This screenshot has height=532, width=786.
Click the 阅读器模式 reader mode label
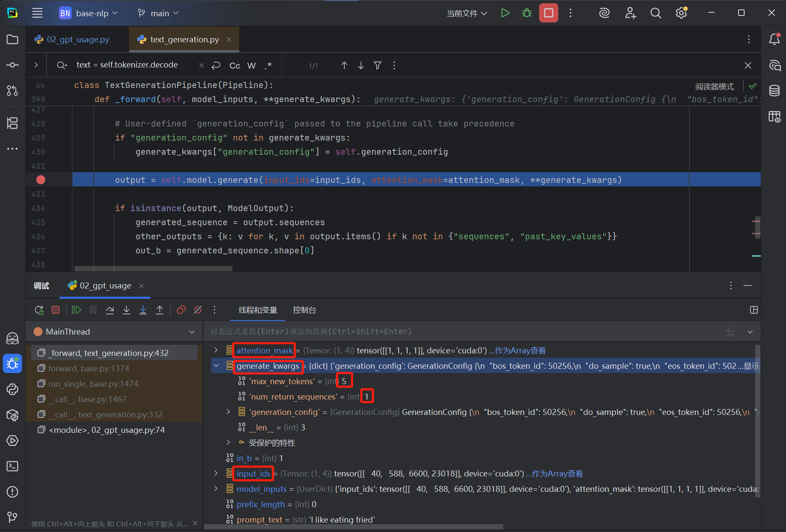714,87
